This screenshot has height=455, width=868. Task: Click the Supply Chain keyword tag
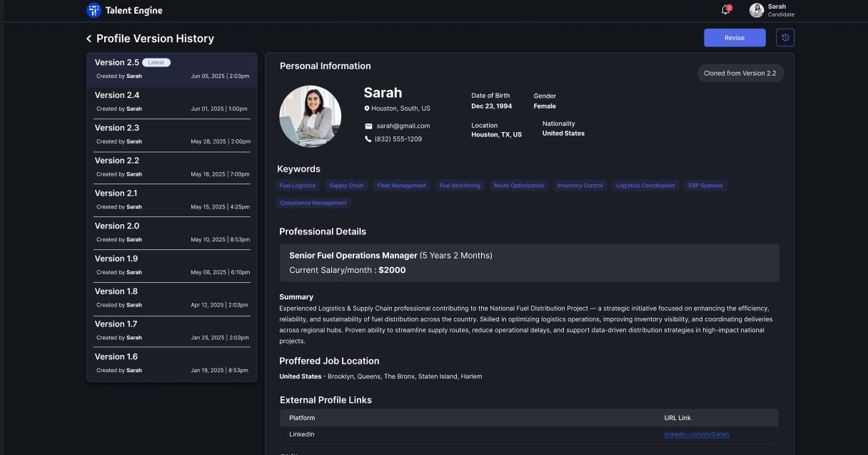click(346, 186)
